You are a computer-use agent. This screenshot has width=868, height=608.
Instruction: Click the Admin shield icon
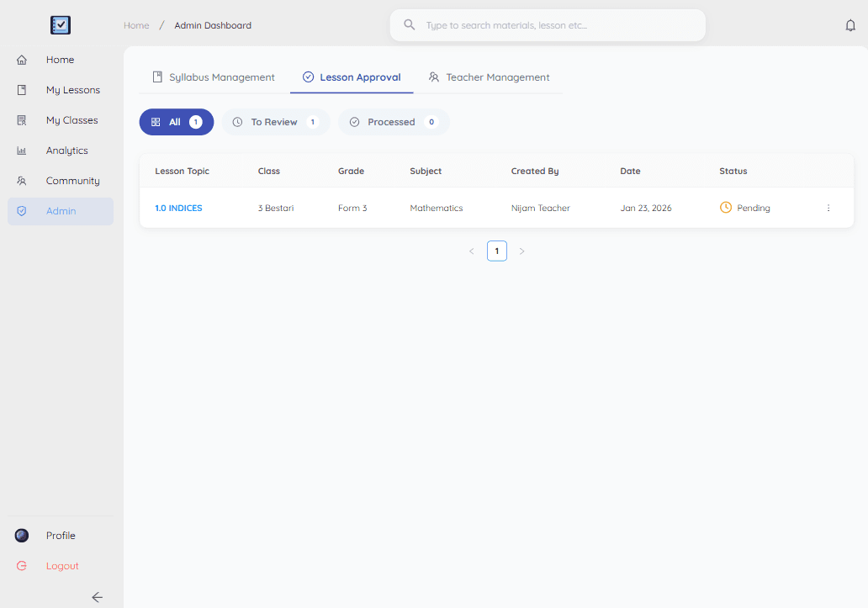coord(21,211)
